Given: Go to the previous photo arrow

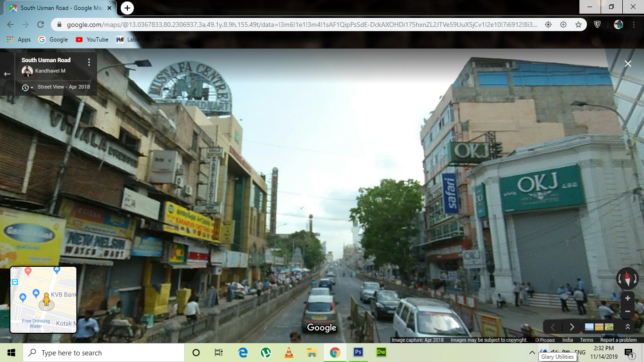Looking at the screenshot, I should pyautogui.click(x=553, y=327).
